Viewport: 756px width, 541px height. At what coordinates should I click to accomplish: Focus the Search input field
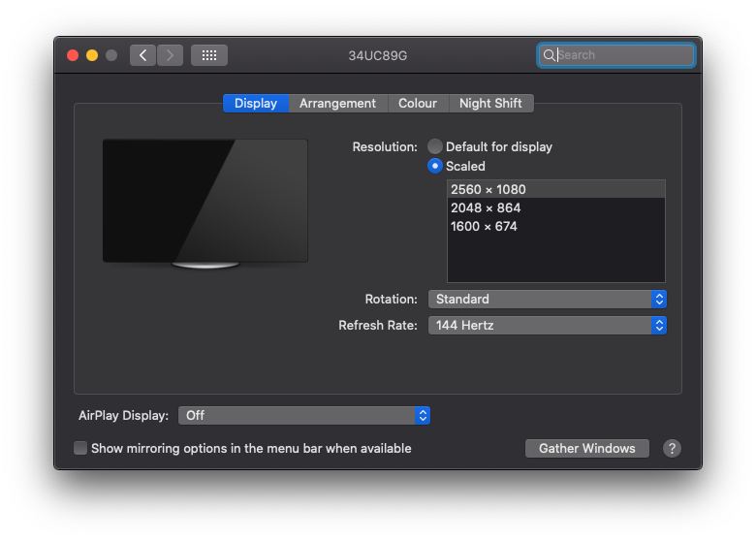[616, 55]
